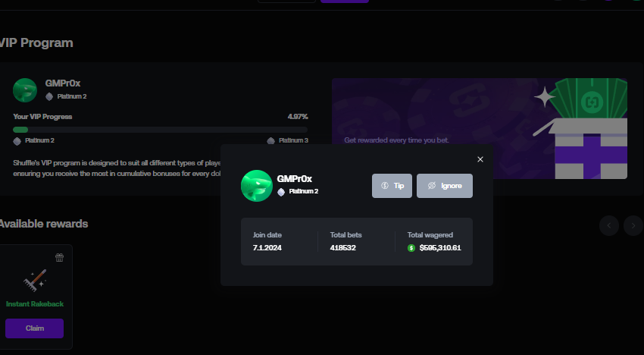Click the GMPr0x username in popup
Screen dimensions: 644x355
[x=295, y=179]
